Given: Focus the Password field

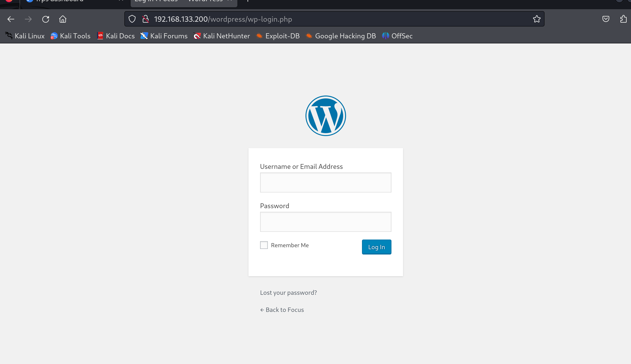Looking at the screenshot, I should pos(326,222).
